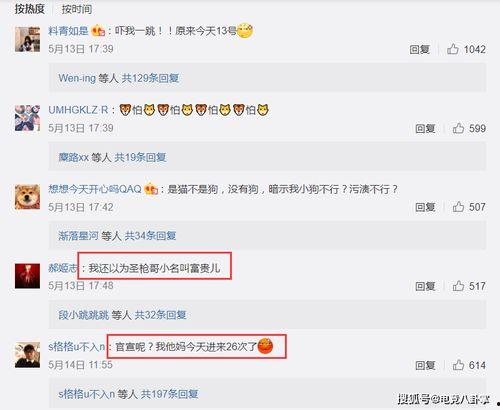Screen dimensions: 500x410
Task: Click the thumbs-up icon beside 507
Action: pos(458,207)
